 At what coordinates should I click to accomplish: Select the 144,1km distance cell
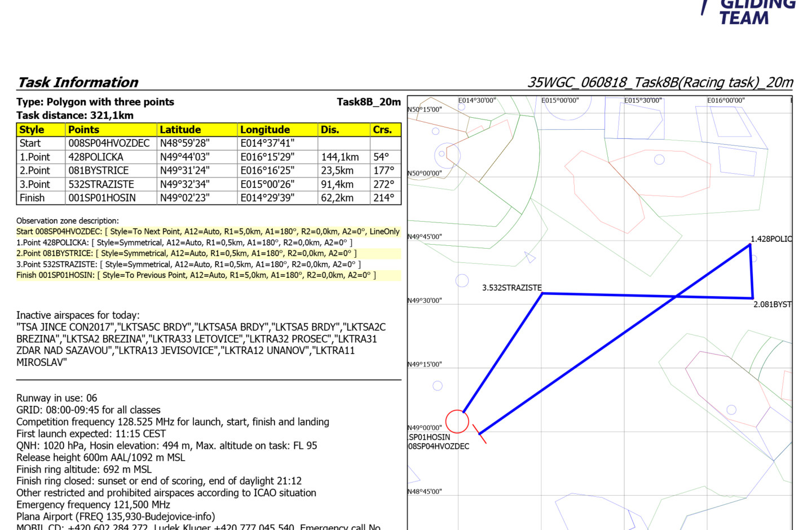coord(339,157)
